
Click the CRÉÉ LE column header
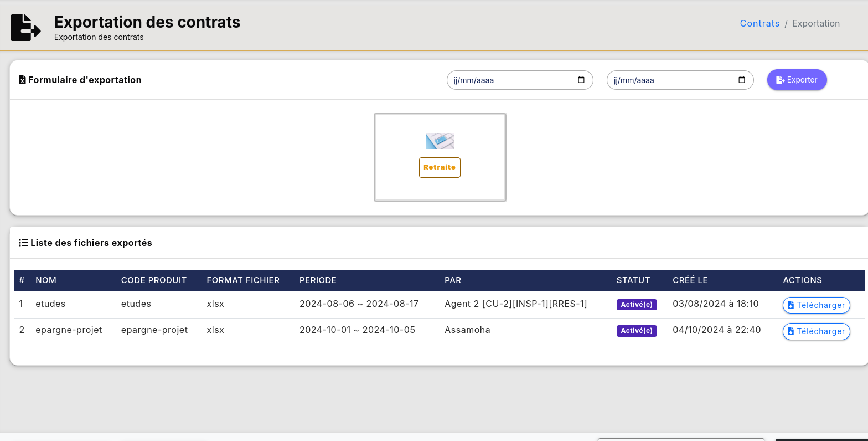coord(690,280)
